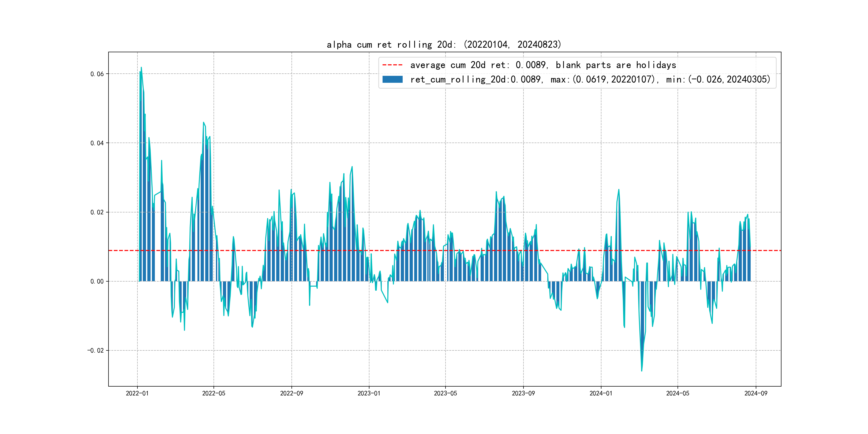Image resolution: width=868 pixels, height=434 pixels.
Task: Click the 2022-05 x-axis tick label
Action: [214, 393]
